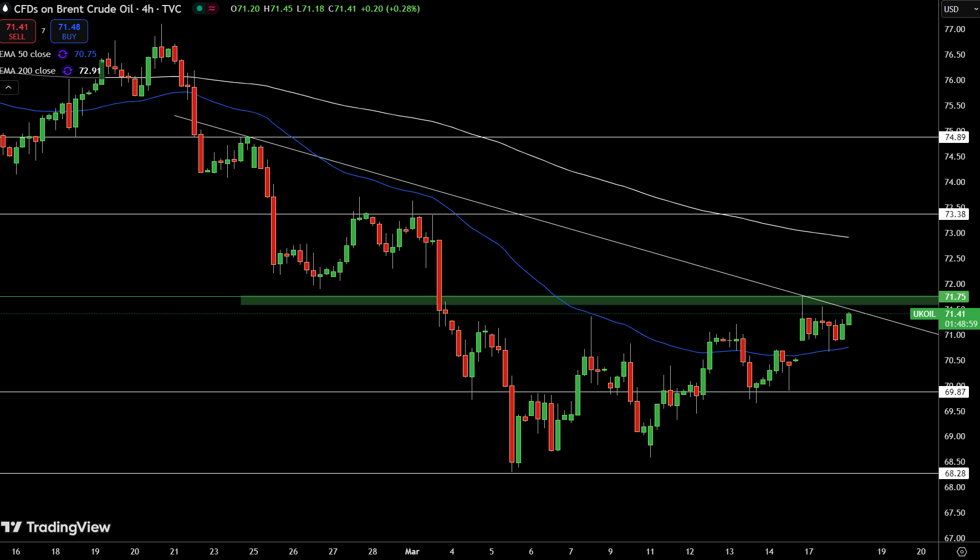Click the pink approximate data icon
980x560 pixels.
[212, 9]
